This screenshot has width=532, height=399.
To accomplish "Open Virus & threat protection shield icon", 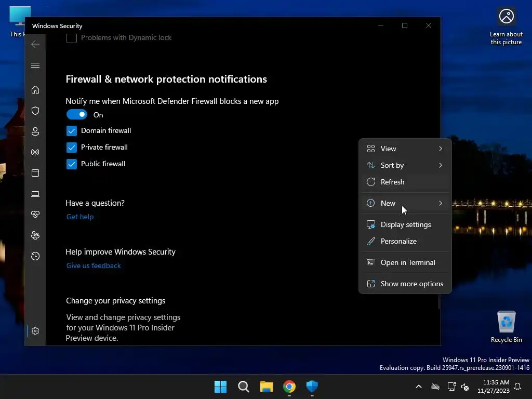I will point(35,111).
